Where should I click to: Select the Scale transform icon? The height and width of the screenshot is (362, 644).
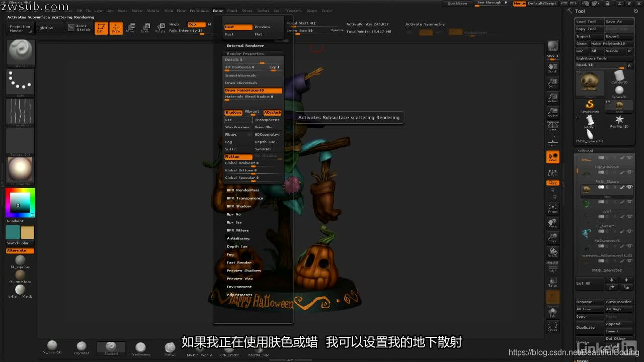145,28
